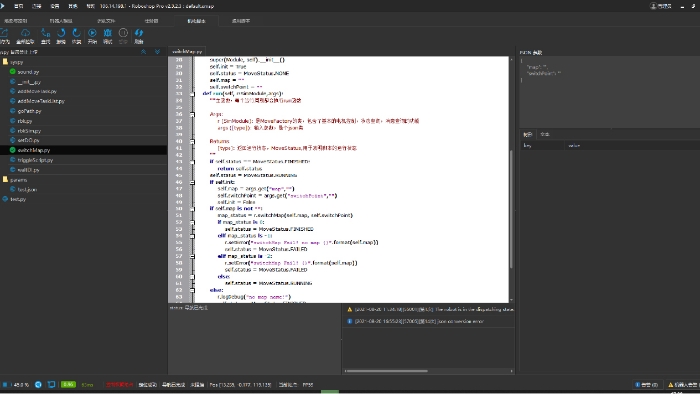This screenshot has height=394, width=700.
Task: Fold the code block at line 50
Action: click(x=192, y=208)
